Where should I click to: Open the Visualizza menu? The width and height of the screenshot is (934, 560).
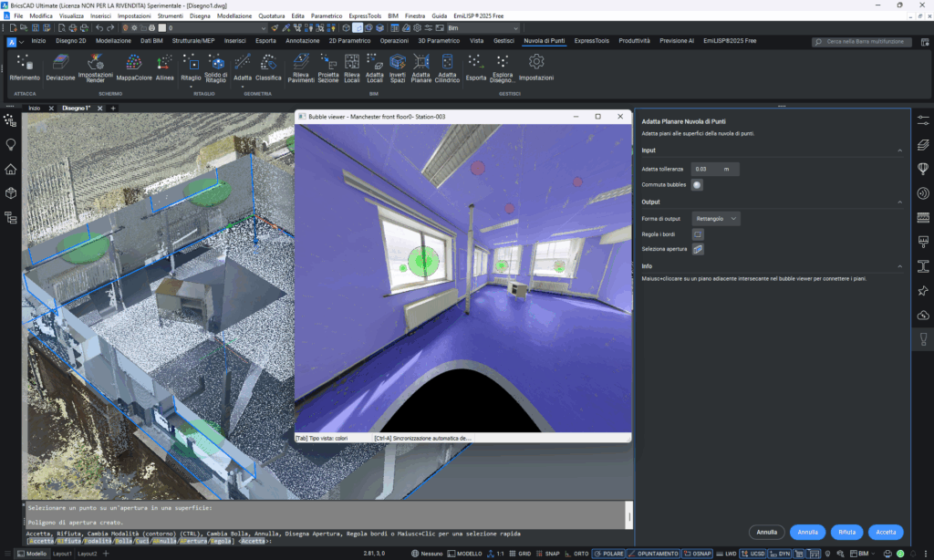click(71, 16)
